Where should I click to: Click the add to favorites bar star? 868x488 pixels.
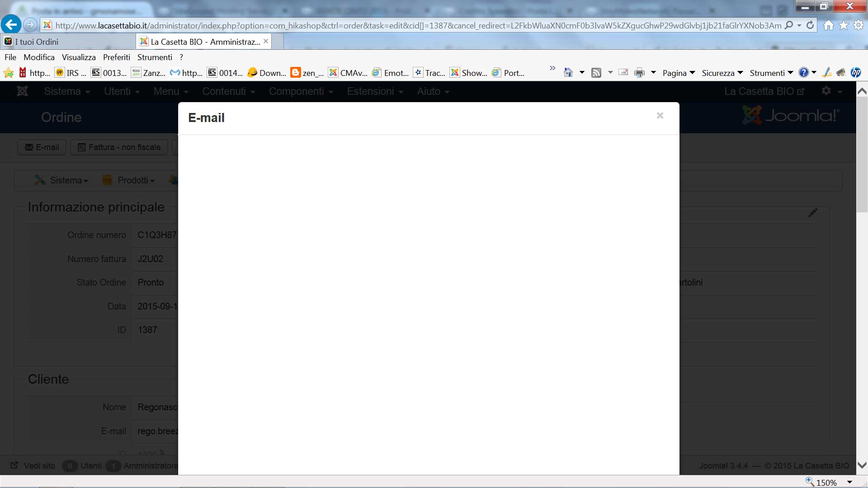8,73
